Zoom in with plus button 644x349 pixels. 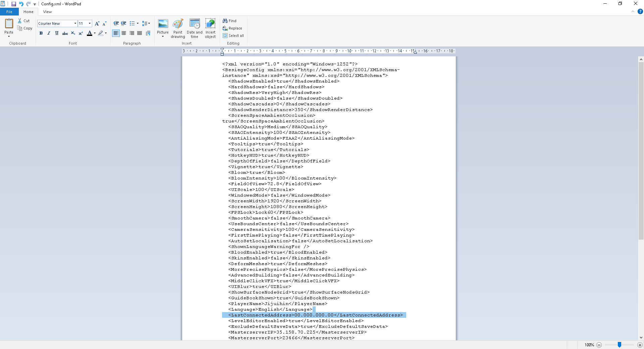640,345
